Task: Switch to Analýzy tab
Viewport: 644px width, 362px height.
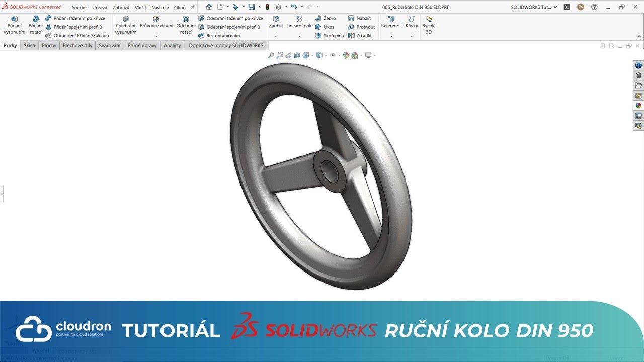Action: 172,45
